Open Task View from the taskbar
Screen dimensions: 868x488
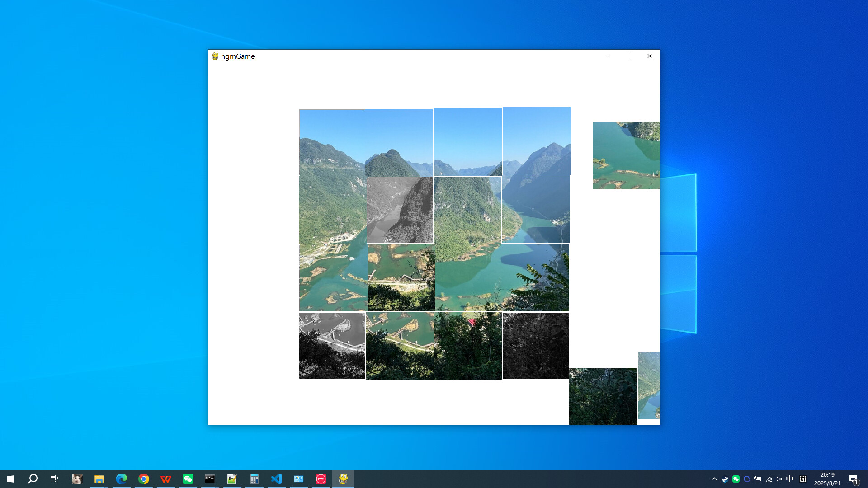pyautogui.click(x=54, y=479)
